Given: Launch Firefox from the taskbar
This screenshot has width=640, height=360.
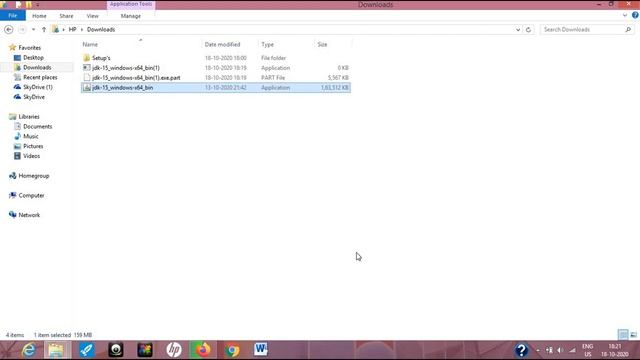Looking at the screenshot, I should [203, 350].
